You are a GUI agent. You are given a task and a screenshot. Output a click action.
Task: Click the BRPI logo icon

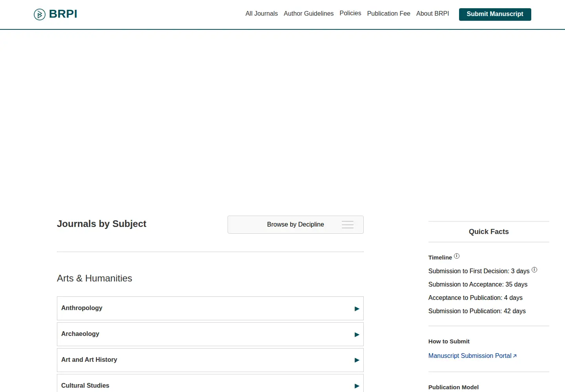pyautogui.click(x=40, y=15)
